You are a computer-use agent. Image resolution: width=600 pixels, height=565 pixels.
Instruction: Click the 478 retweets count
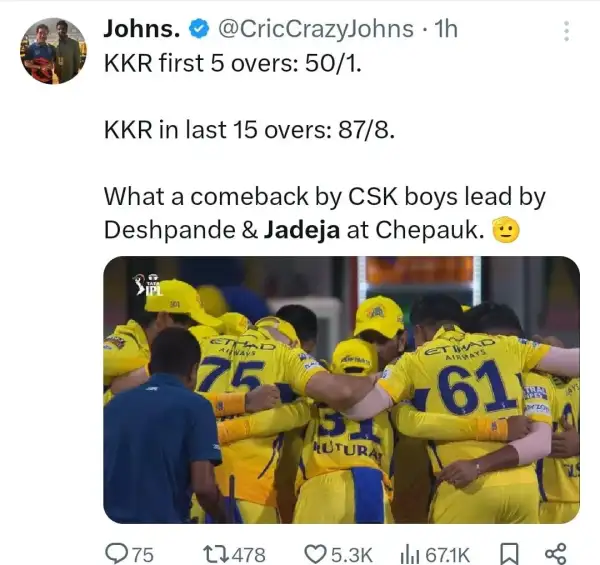[249, 555]
